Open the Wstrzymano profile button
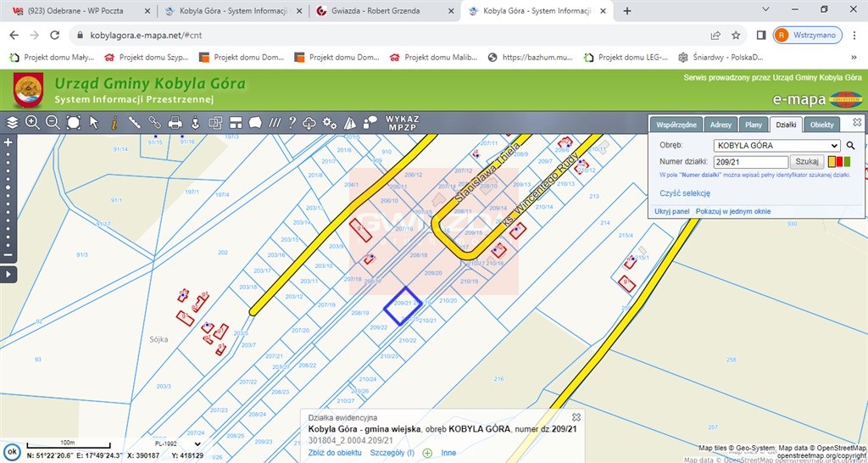868x463 pixels. click(x=808, y=35)
